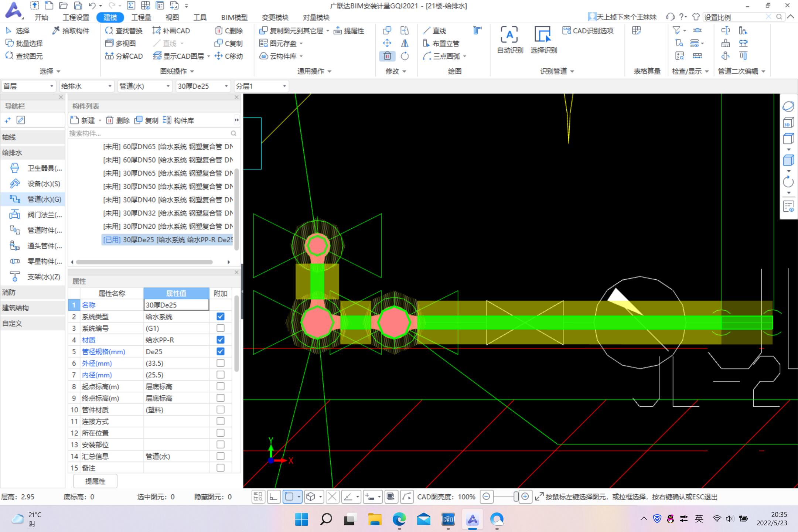Click 构件库 in 构件列表 toolbar
798x532 pixels.
(x=178, y=120)
